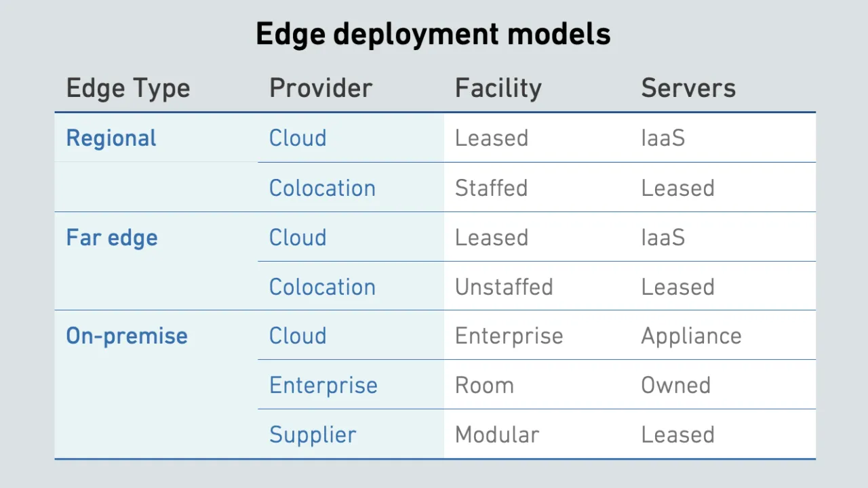Select the "On-premise" edge type label
868x488 pixels.
[x=127, y=336]
